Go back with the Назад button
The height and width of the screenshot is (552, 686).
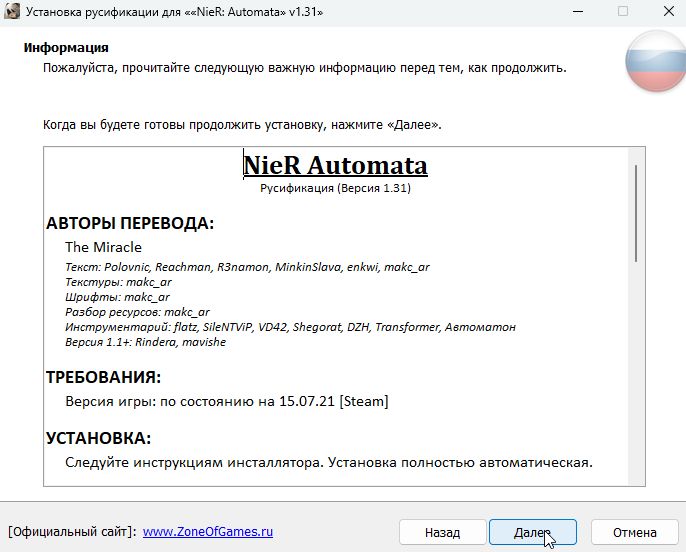(x=442, y=532)
